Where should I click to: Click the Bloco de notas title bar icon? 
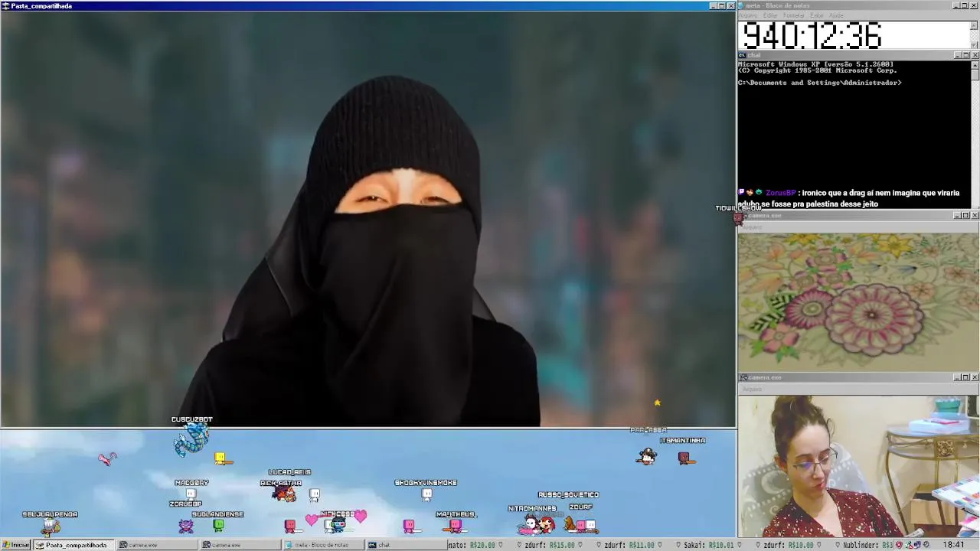pos(742,6)
